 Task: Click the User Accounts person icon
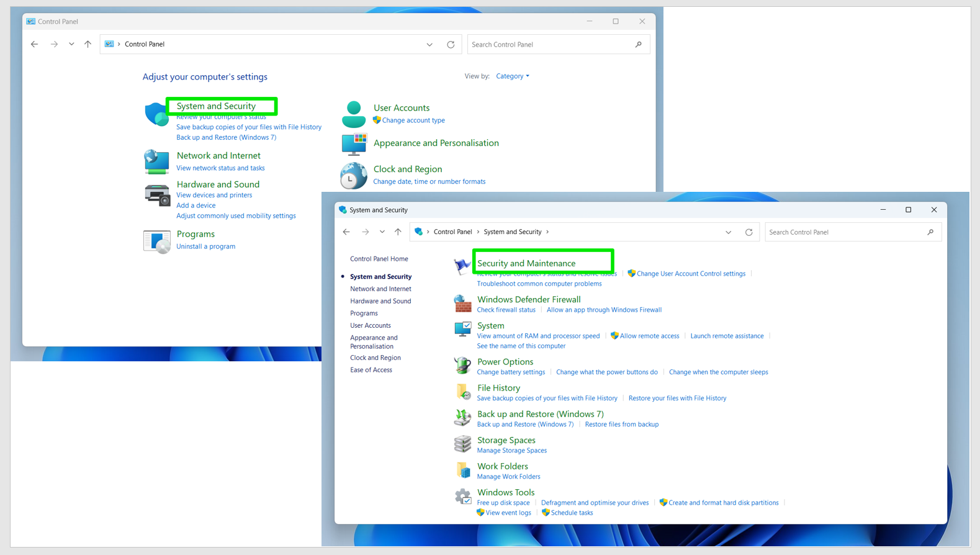pos(354,114)
